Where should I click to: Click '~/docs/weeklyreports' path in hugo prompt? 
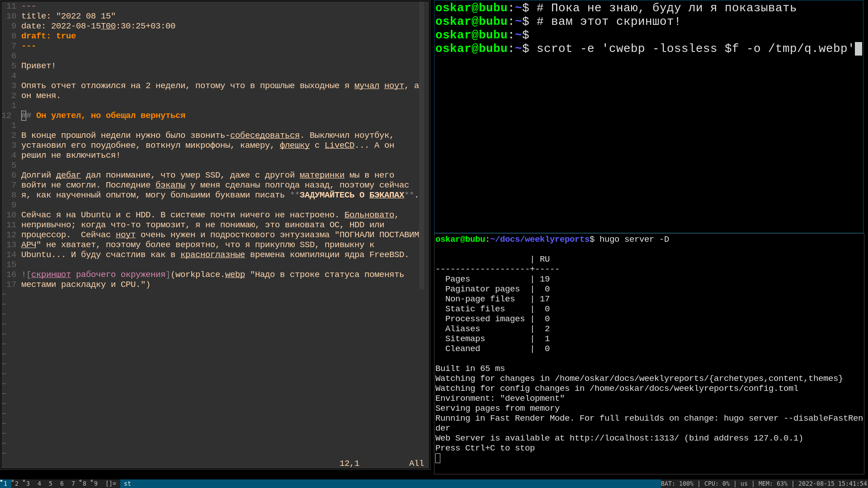[540, 239]
